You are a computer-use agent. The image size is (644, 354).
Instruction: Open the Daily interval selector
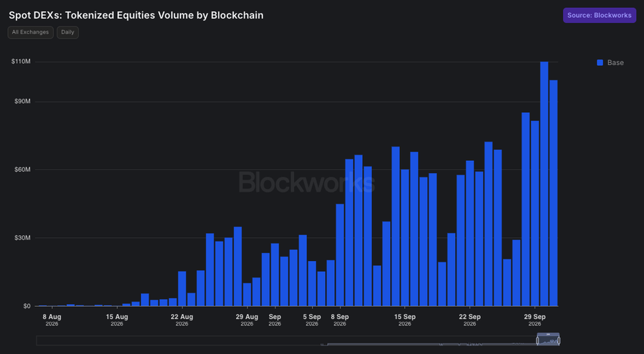coord(68,32)
